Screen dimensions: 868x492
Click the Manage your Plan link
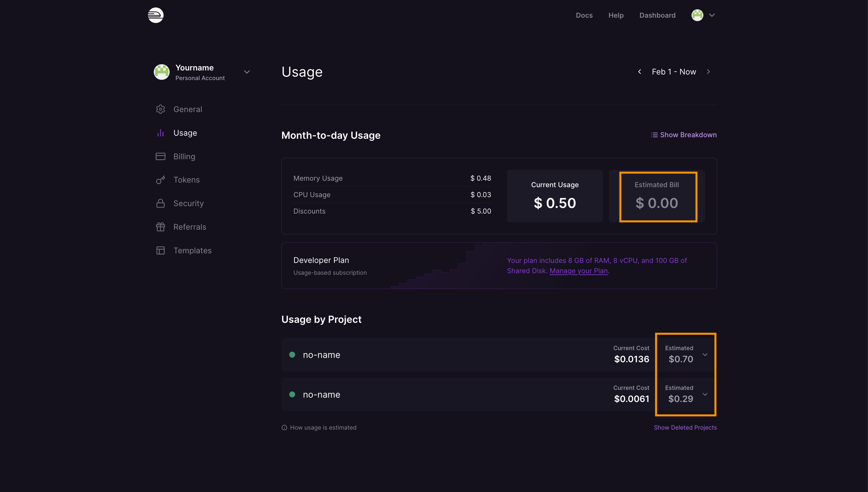578,271
